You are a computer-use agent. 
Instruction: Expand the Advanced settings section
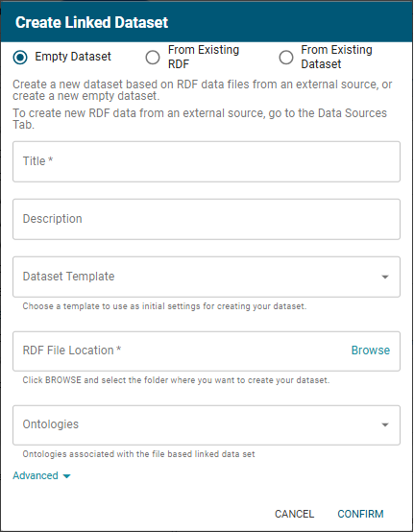pyautogui.click(x=41, y=475)
